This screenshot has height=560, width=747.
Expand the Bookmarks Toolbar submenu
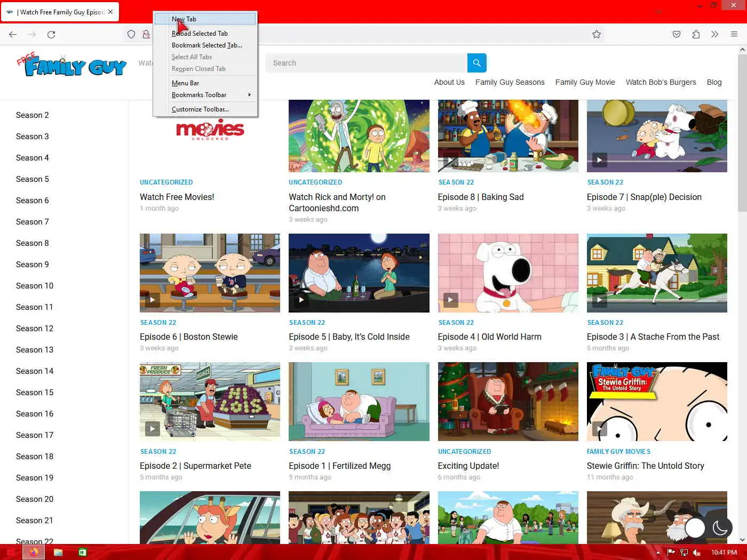point(205,94)
